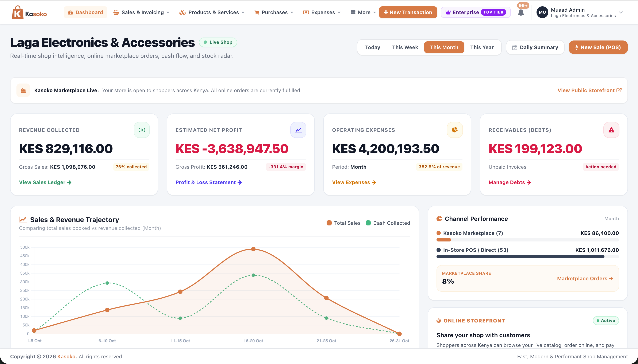This screenshot has height=364, width=638.
Task: Expand the Sales & Invoicing menu
Action: [x=141, y=12]
